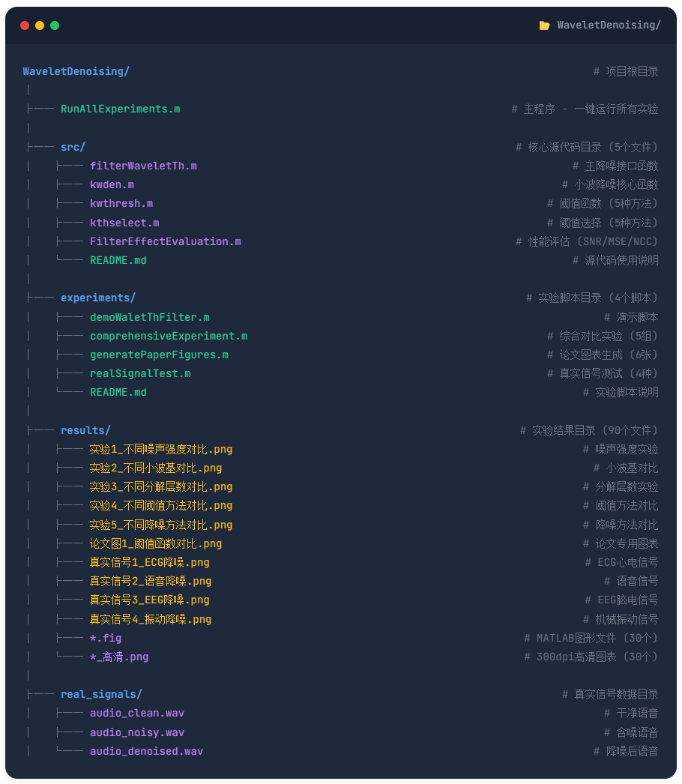The width and height of the screenshot is (682, 784).
Task: Click the folder icon in title bar
Action: click(544, 25)
